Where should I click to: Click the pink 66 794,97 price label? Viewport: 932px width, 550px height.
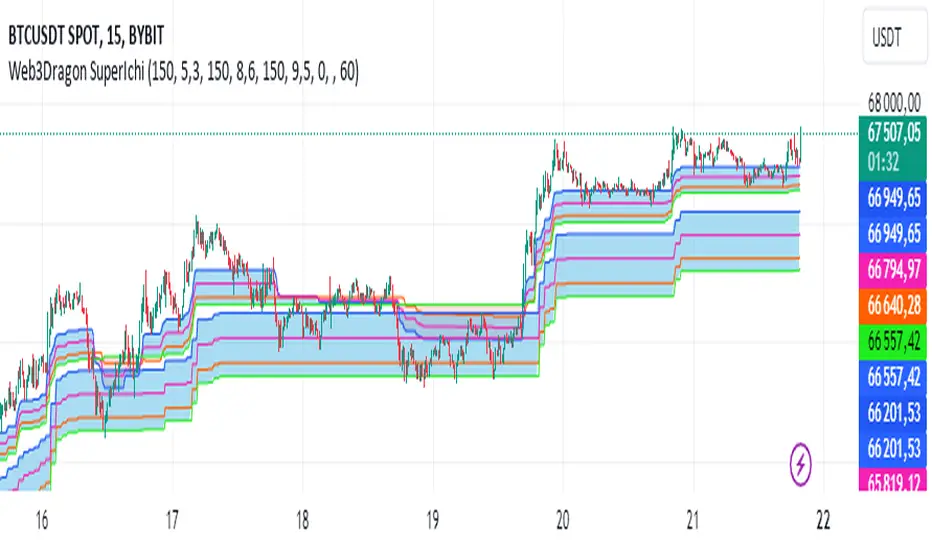[893, 270]
